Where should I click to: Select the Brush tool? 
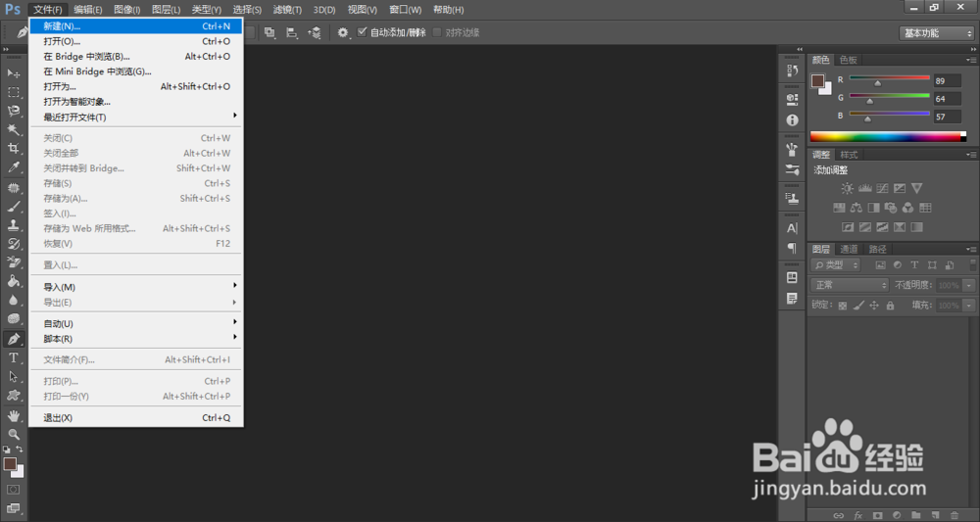[x=13, y=207]
